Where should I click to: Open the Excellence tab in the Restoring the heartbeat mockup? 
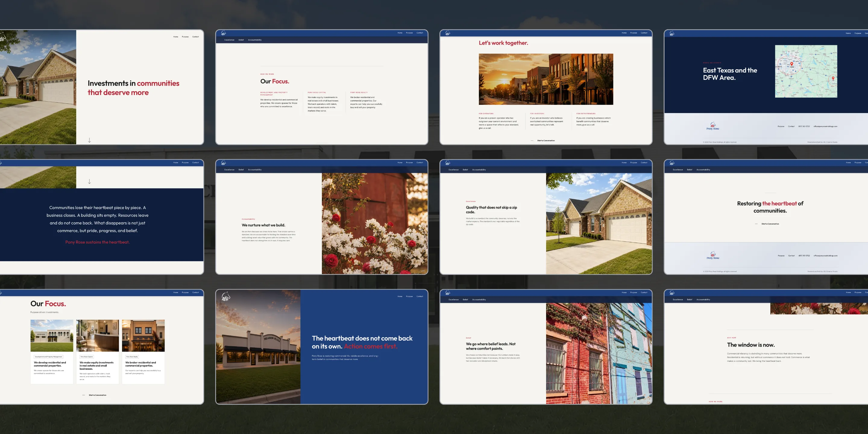678,169
